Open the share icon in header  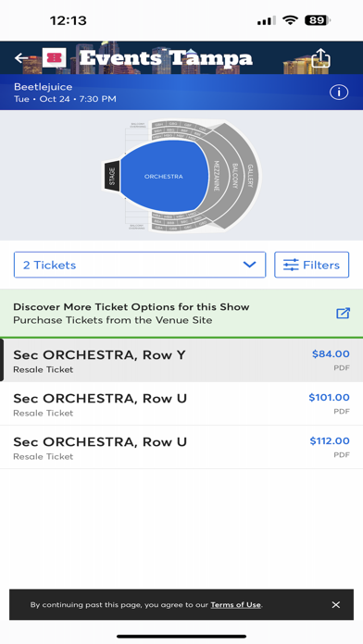coord(320,58)
